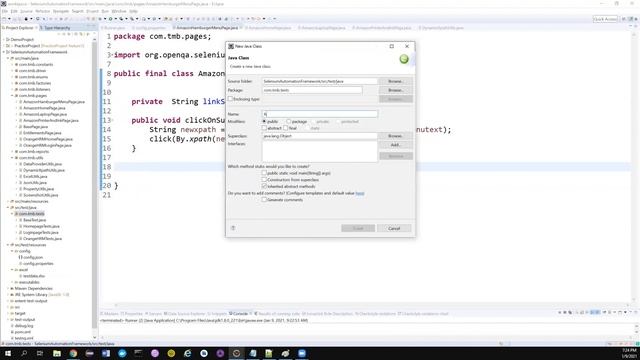Click the Maven Dependencies library icon
The image size is (640, 360).
12,289
